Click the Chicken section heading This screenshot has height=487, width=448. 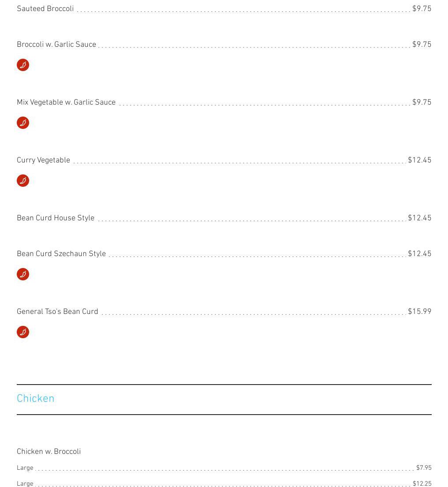36,399
